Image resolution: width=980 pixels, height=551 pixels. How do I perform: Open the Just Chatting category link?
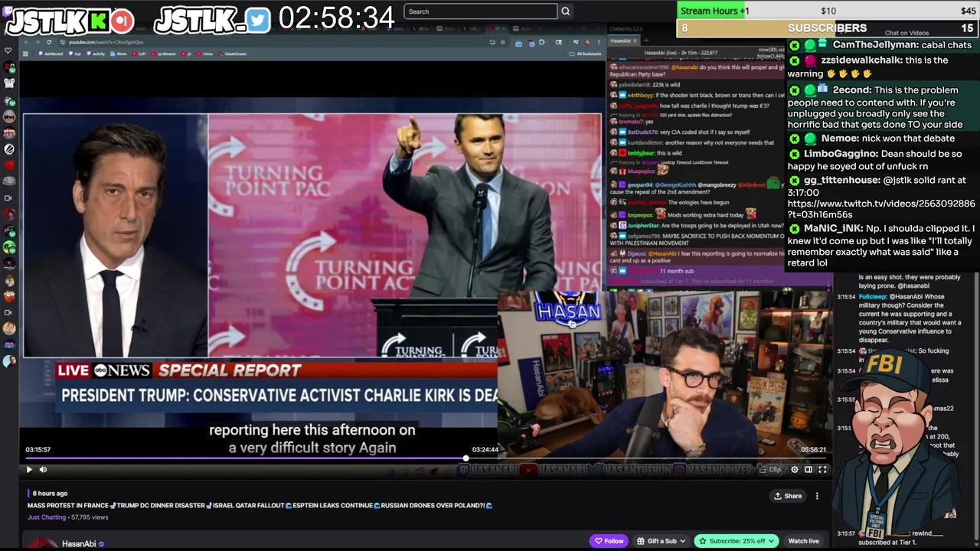click(x=47, y=517)
